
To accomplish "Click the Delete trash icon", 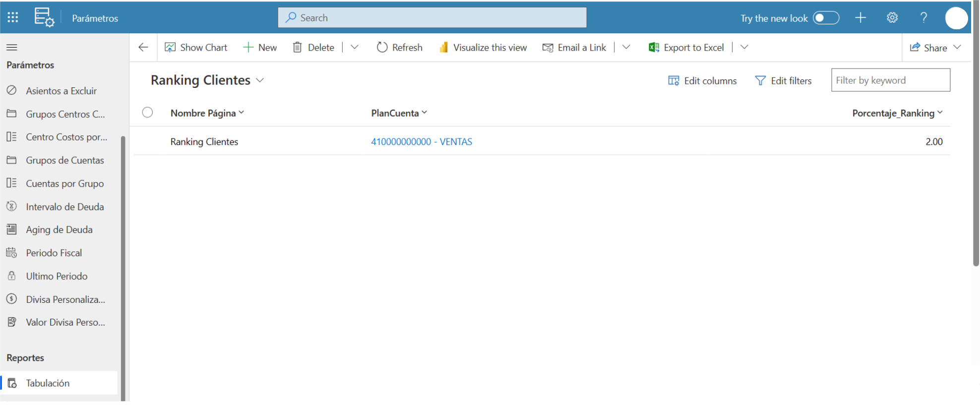I will (x=297, y=47).
